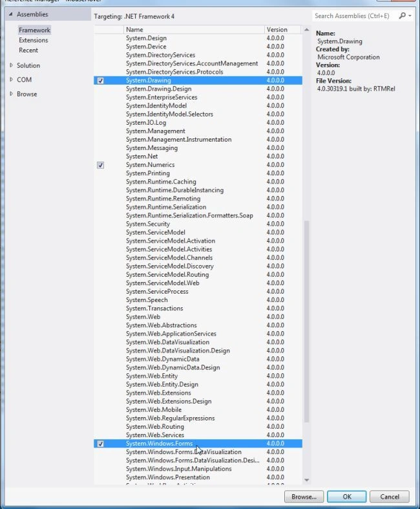The width and height of the screenshot is (420, 509).
Task: Select System.Runtime.DurableInstancing row
Action: [x=198, y=190]
